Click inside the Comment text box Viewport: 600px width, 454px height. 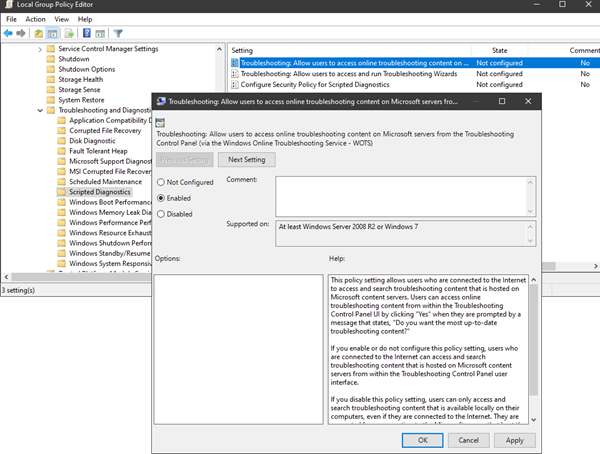tap(401, 196)
